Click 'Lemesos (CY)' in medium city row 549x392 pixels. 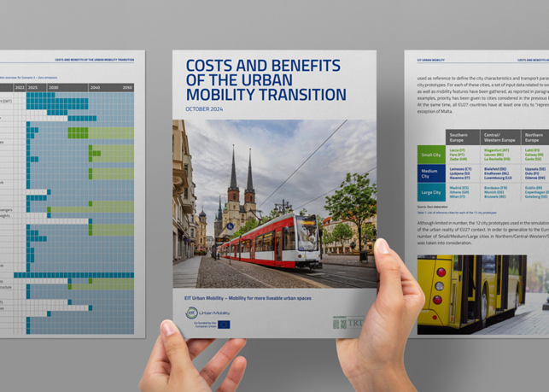(x=460, y=169)
